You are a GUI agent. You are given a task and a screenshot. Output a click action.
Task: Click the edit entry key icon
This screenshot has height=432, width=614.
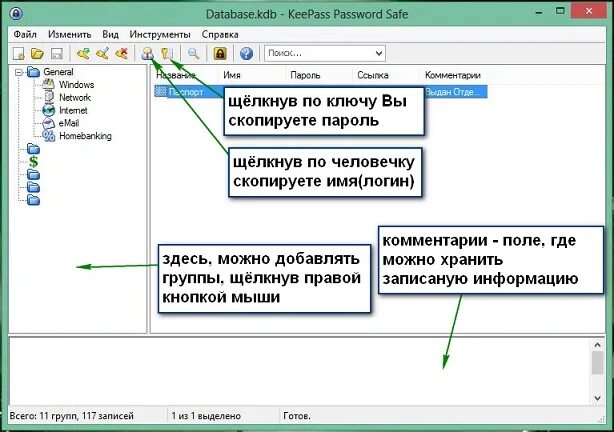(102, 53)
